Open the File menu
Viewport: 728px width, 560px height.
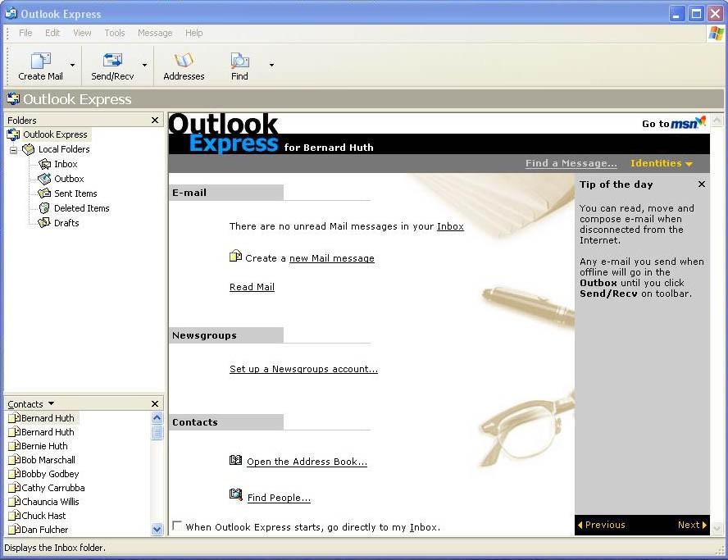coord(25,33)
